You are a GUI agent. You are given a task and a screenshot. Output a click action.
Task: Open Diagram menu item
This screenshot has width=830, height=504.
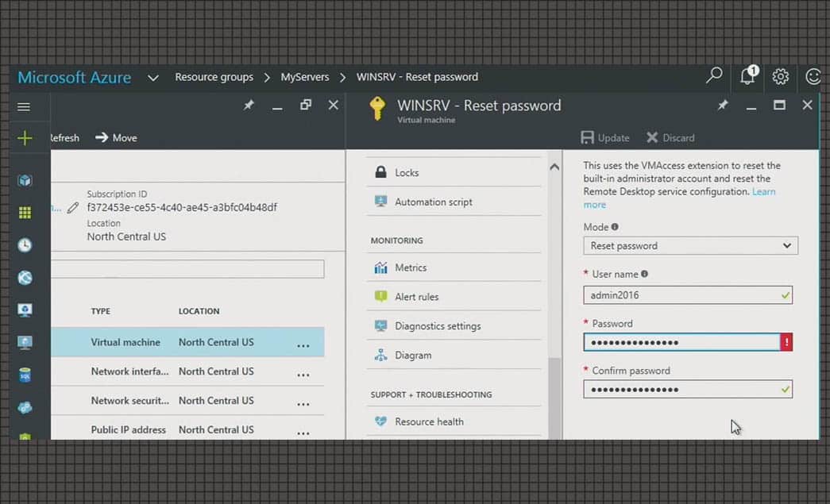pyautogui.click(x=454, y=355)
